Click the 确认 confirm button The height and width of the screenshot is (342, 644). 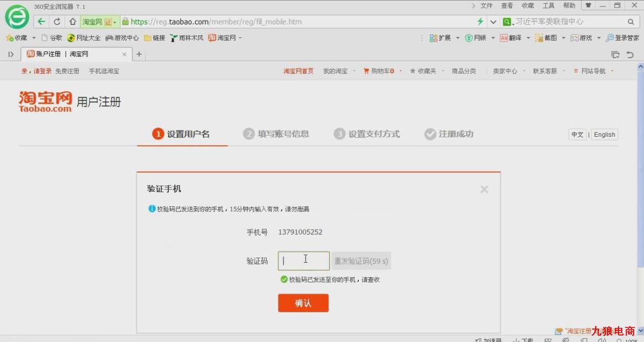[x=303, y=303]
